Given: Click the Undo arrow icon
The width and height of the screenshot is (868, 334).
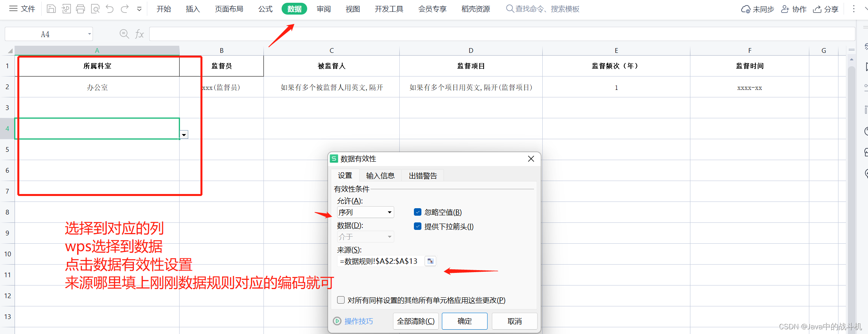Looking at the screenshot, I should click(x=110, y=9).
